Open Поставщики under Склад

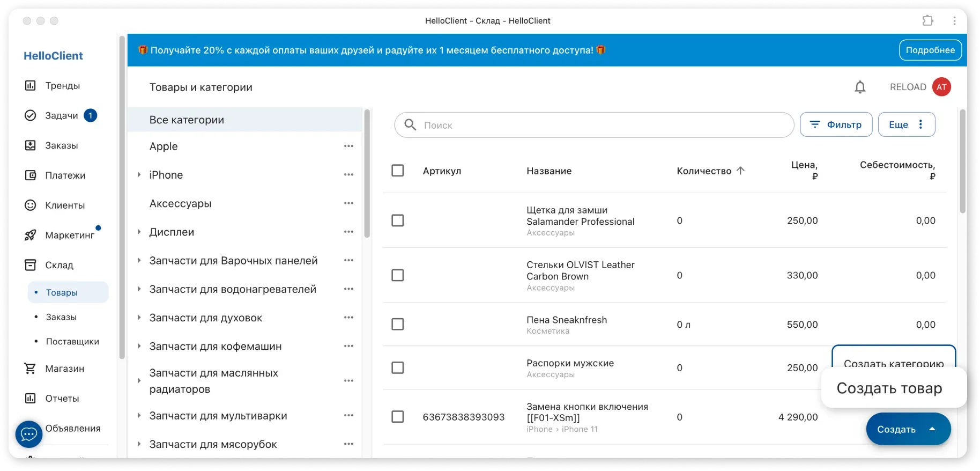(72, 342)
